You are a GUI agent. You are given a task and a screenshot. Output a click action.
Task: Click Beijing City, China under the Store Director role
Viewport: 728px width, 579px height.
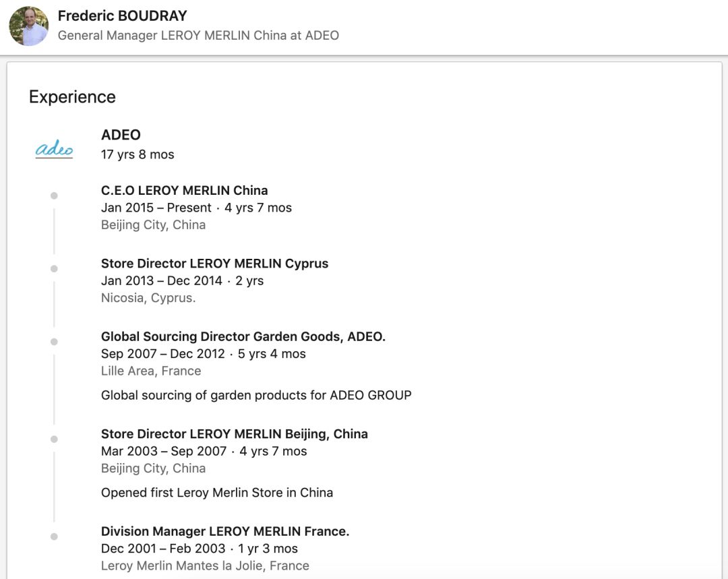[153, 468]
